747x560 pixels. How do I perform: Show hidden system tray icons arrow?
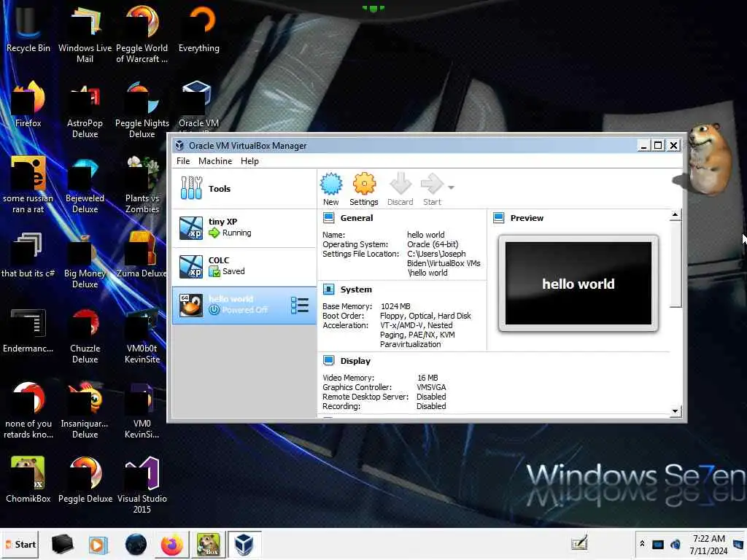(642, 543)
